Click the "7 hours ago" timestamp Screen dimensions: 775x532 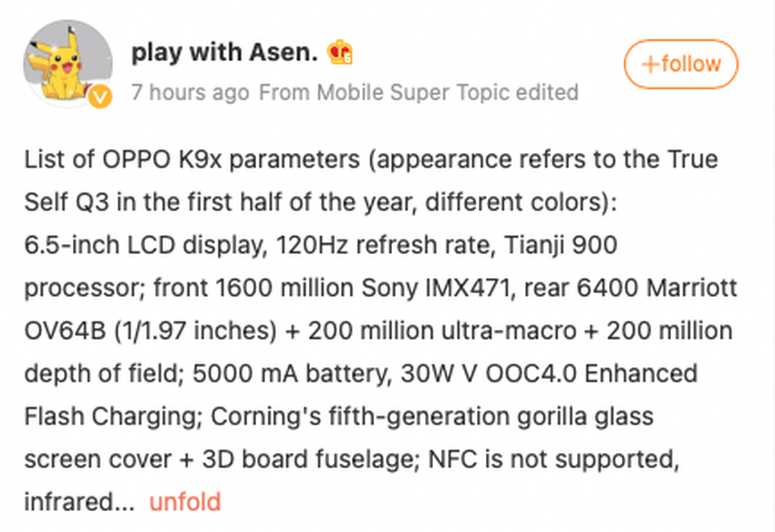point(190,92)
